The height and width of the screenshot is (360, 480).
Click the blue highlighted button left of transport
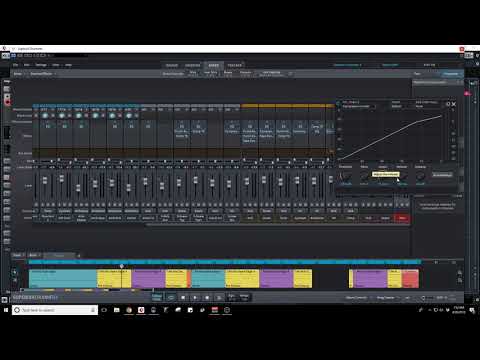click(x=157, y=297)
